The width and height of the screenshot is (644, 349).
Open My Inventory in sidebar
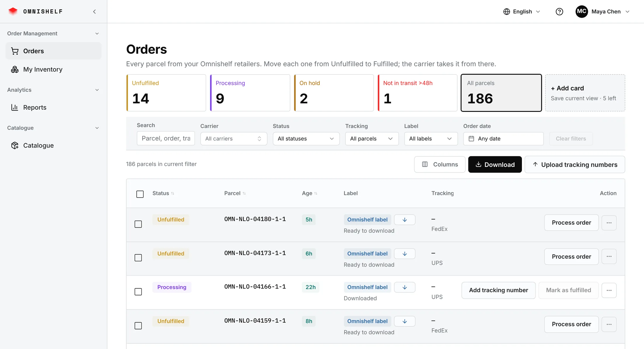pos(53,69)
